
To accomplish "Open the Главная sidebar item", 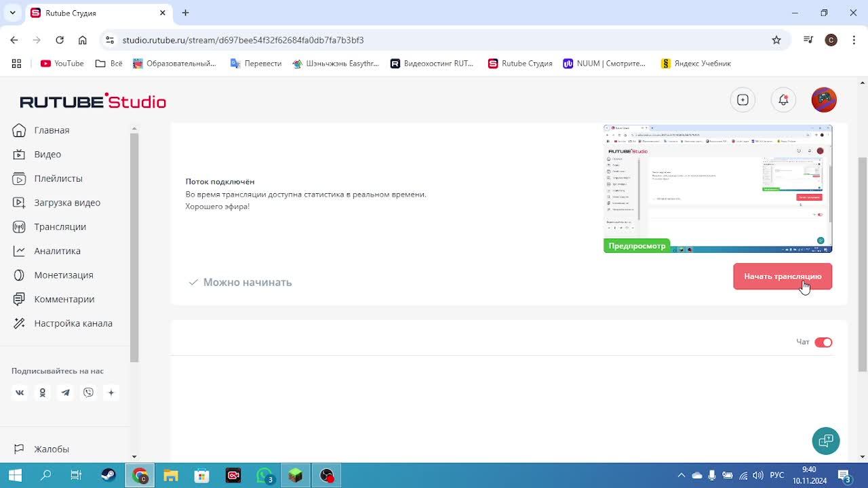I will (x=52, y=130).
